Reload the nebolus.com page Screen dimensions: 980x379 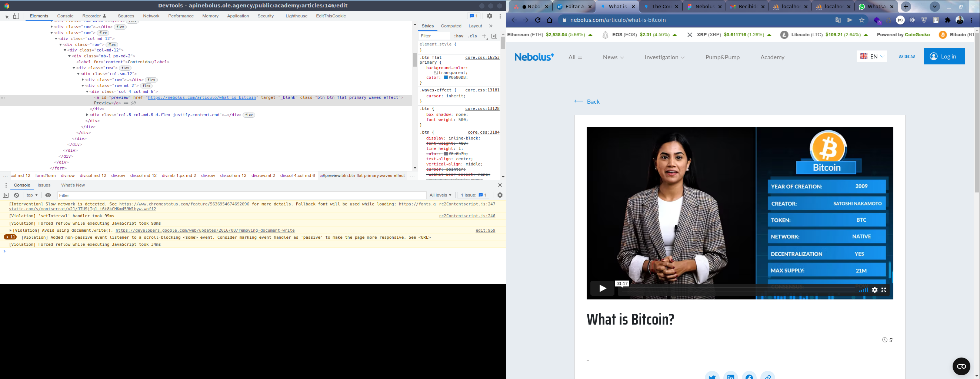point(537,20)
